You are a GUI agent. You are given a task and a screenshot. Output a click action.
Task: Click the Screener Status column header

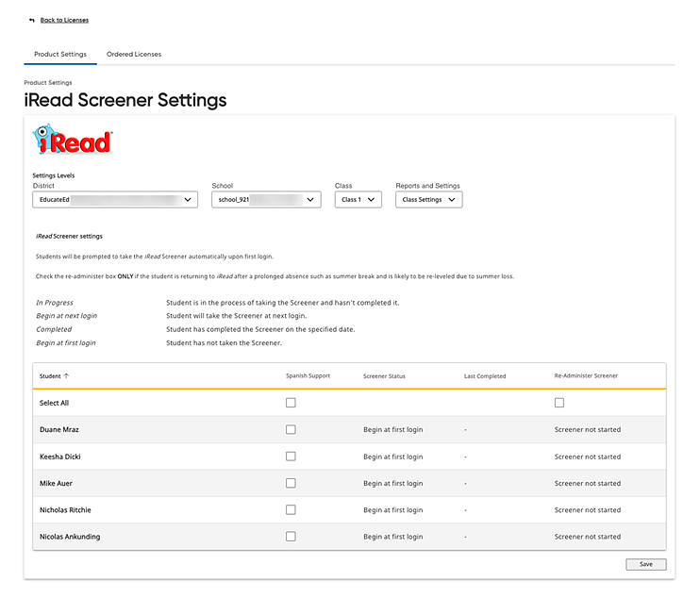click(384, 376)
